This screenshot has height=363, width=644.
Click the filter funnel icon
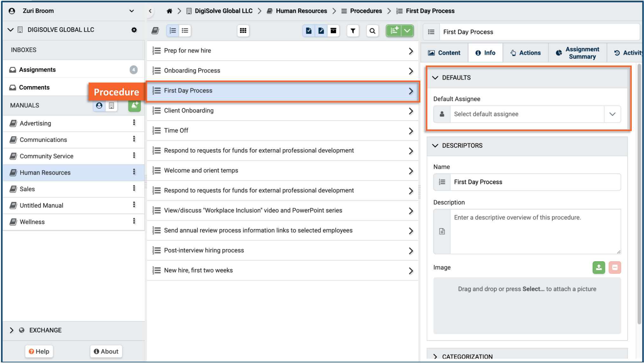(353, 31)
